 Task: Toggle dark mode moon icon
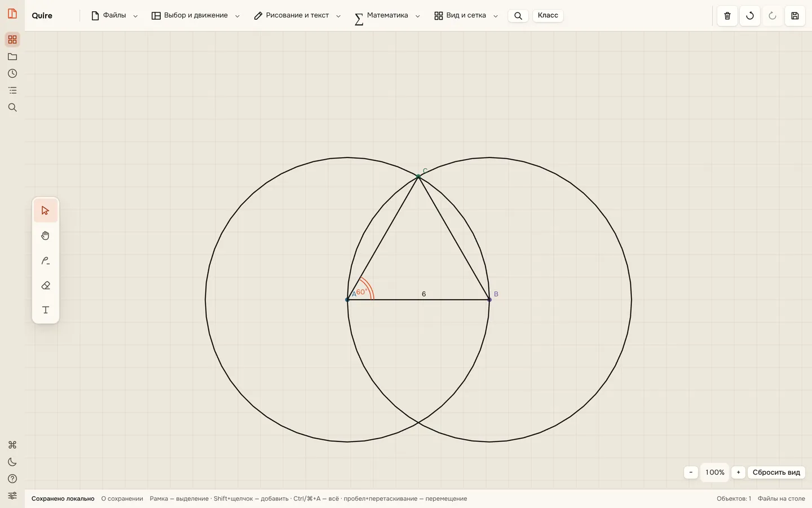point(12,462)
